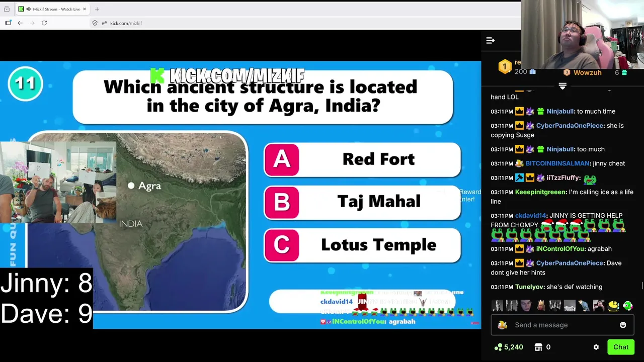
Task: Open site security shield icon
Action: (95, 23)
